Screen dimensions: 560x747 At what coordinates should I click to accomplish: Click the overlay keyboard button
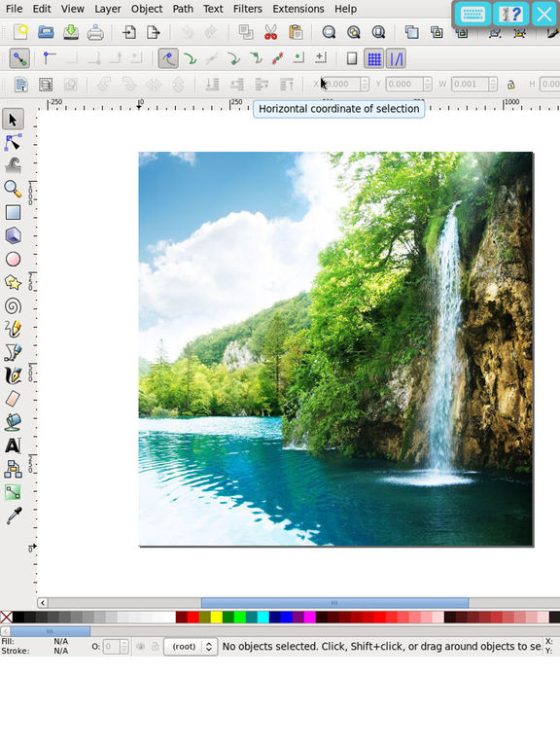pos(472,14)
